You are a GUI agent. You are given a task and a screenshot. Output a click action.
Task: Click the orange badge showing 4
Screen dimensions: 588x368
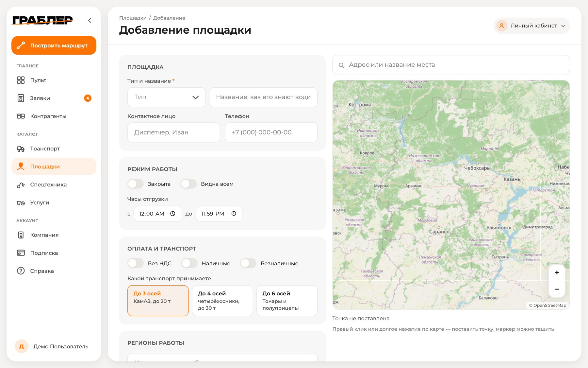88,98
